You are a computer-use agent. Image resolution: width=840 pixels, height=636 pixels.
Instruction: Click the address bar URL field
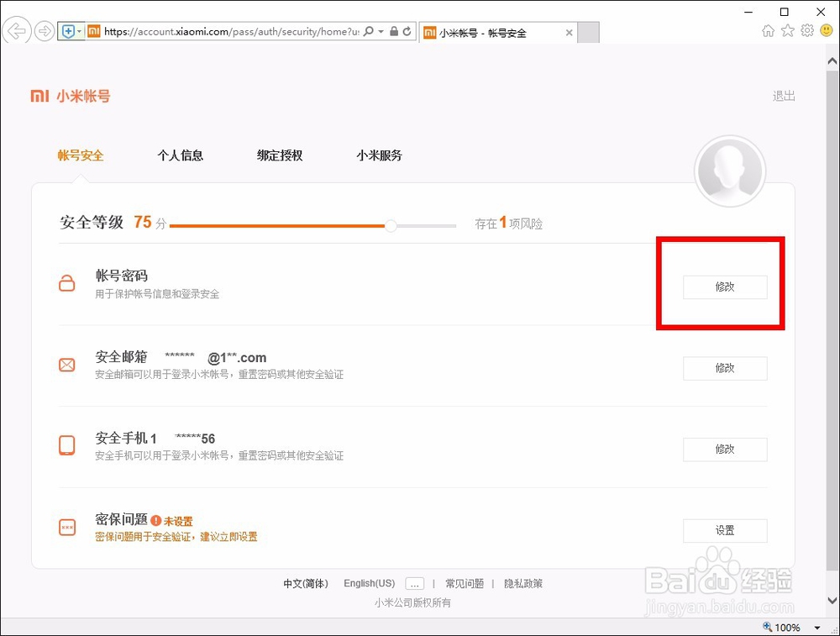click(x=232, y=32)
